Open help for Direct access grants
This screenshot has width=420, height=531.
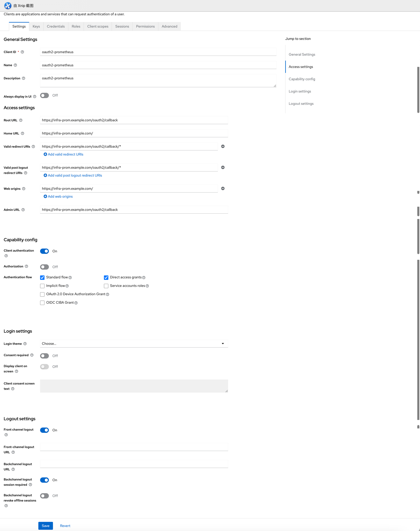tap(144, 278)
